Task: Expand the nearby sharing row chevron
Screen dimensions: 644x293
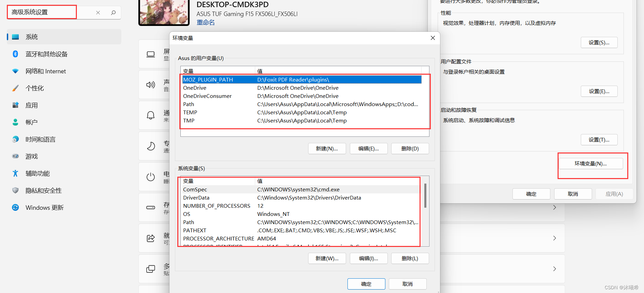Action: pyautogui.click(x=554, y=238)
